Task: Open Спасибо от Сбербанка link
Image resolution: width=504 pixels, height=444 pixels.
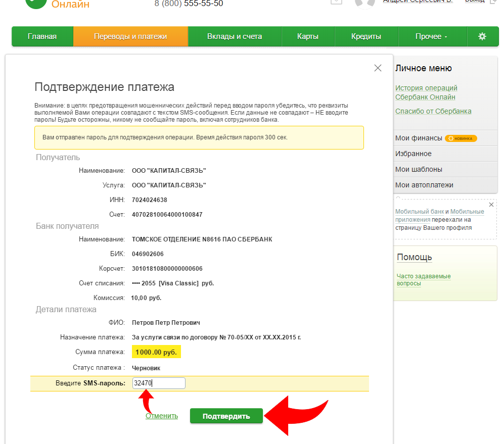Action: (x=433, y=111)
